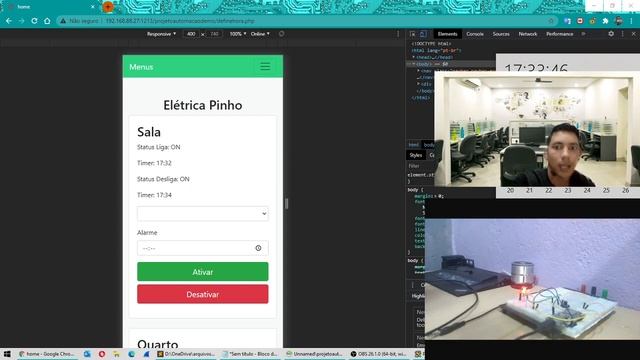
Task: Switch to the Performance tab
Action: pyautogui.click(x=560, y=34)
